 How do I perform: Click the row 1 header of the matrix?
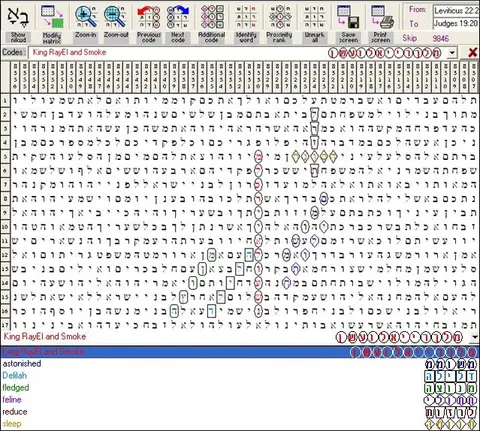5,100
